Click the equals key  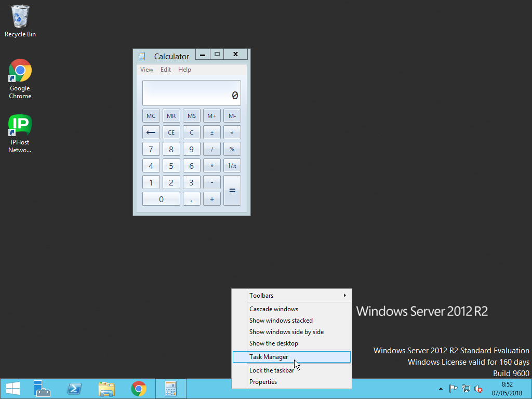click(232, 190)
